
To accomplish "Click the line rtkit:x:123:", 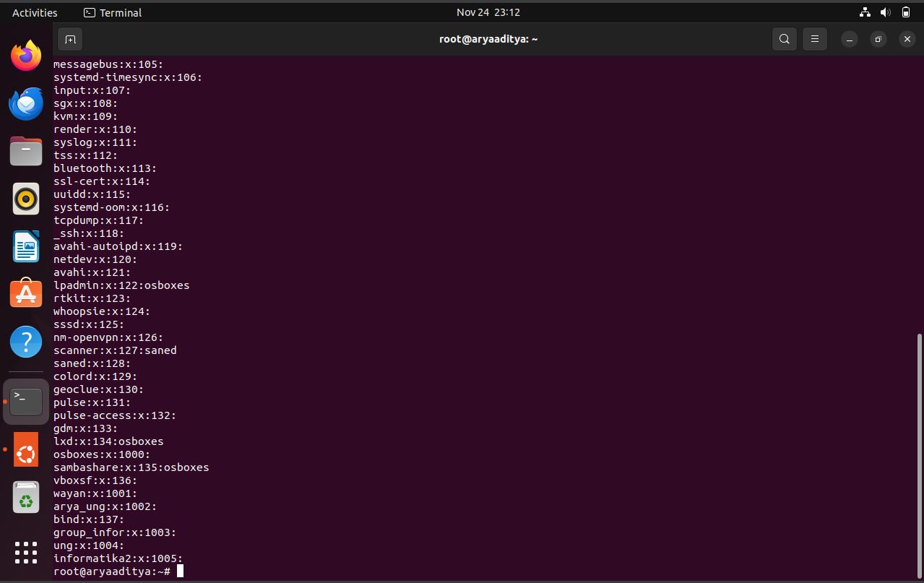I will tap(92, 298).
